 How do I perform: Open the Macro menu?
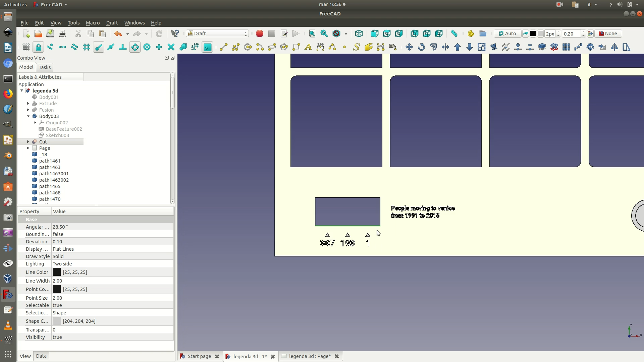[x=93, y=23]
